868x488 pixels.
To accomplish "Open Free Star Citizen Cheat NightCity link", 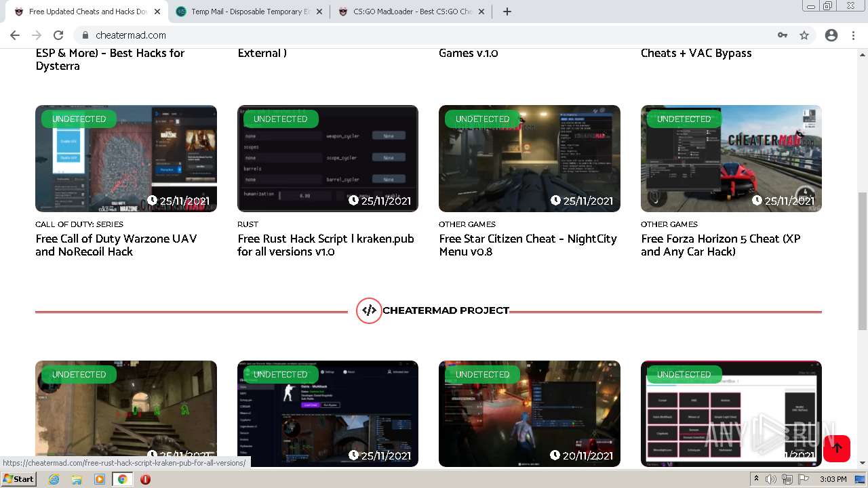I will tap(528, 245).
